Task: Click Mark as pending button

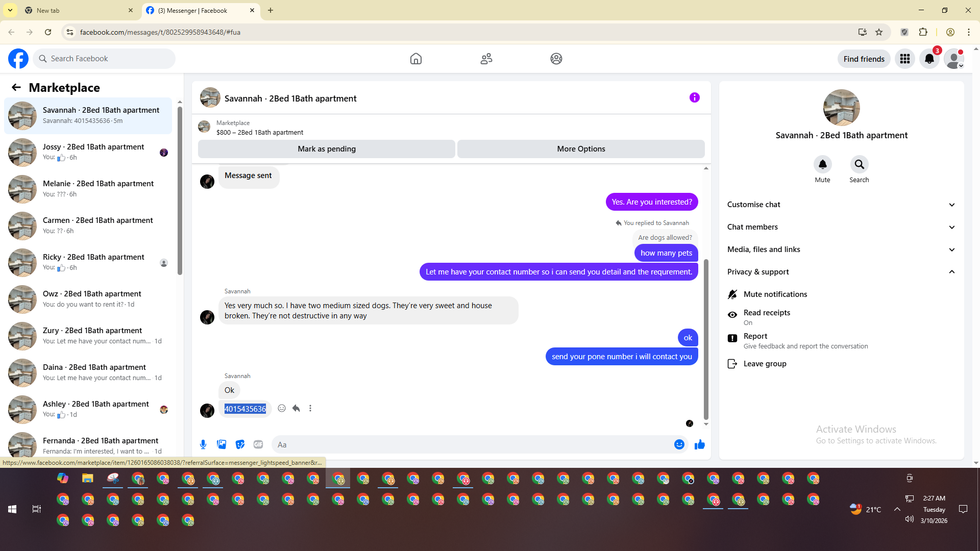Action: [326, 149]
